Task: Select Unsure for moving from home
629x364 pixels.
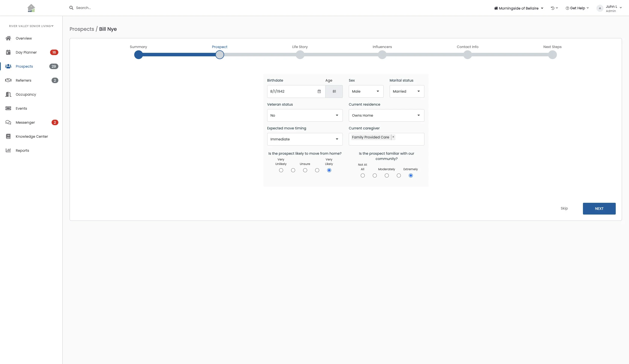Action: [305, 170]
